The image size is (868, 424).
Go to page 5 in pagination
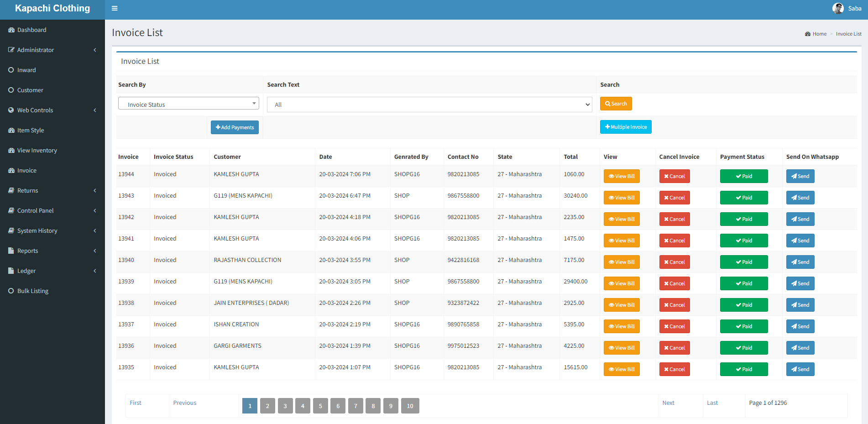pyautogui.click(x=320, y=406)
